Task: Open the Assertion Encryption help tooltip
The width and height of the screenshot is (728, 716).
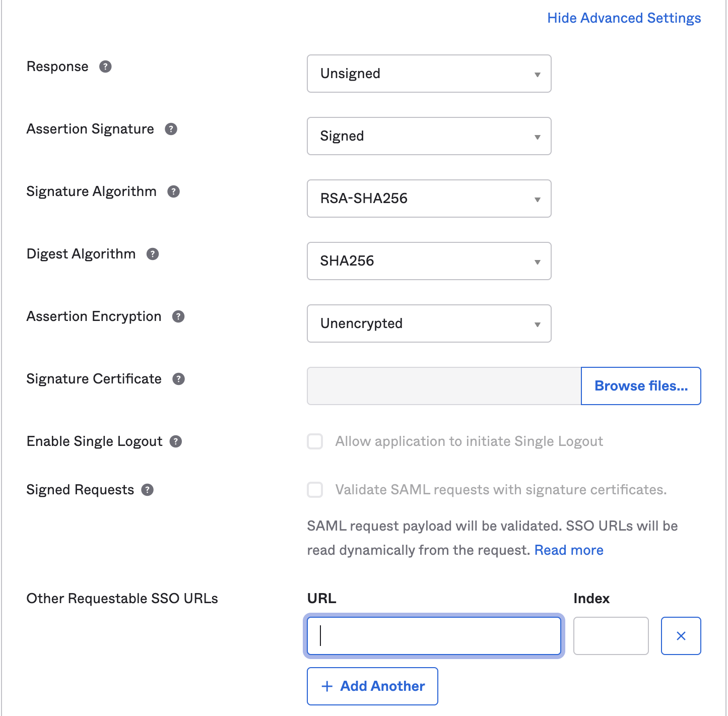Action: (x=178, y=316)
